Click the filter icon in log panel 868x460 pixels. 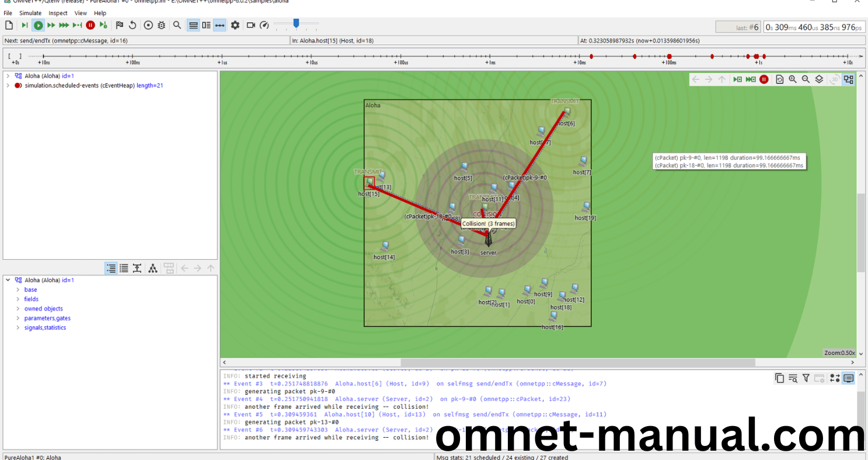point(806,378)
